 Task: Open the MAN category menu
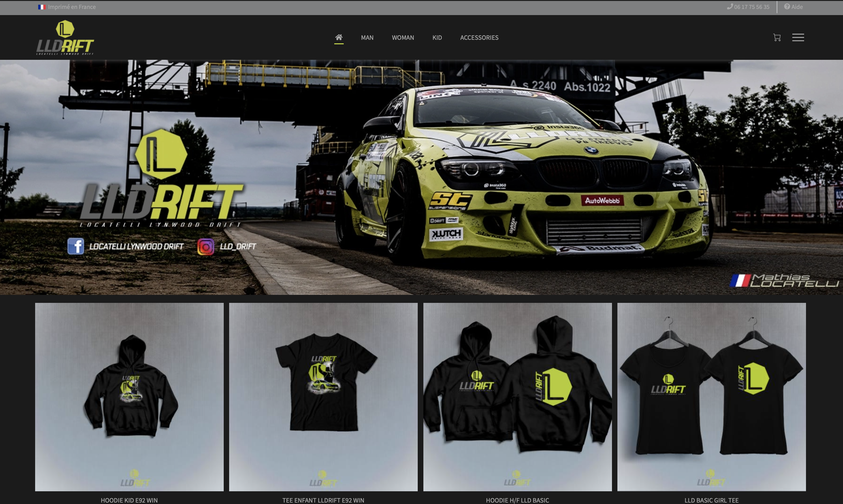pos(367,38)
